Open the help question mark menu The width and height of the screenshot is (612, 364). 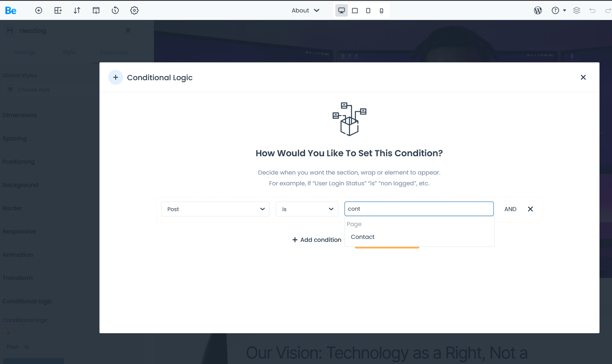point(558,10)
